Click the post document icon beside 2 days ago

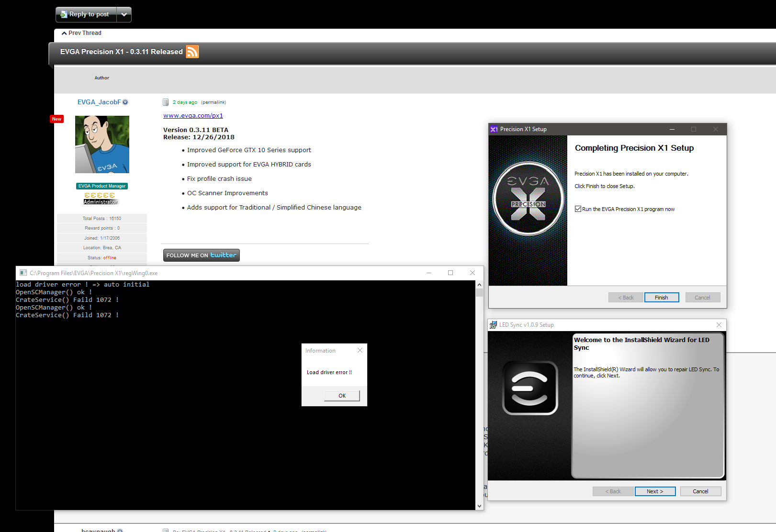pos(166,102)
